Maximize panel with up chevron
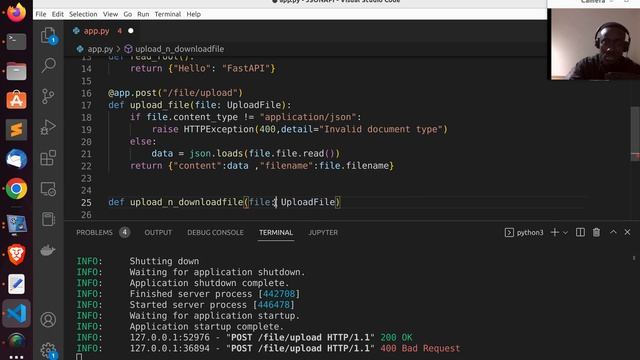 [613, 232]
